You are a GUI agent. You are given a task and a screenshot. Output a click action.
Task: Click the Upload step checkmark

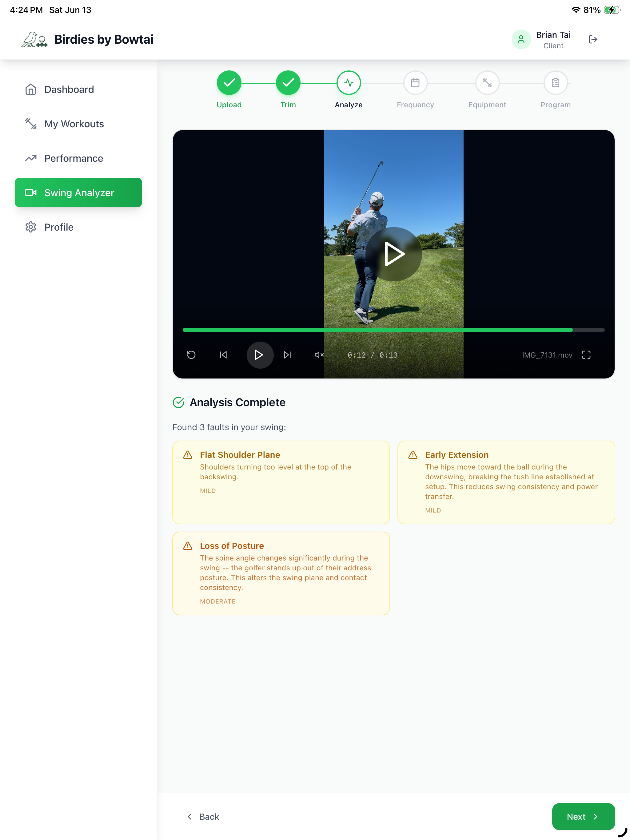point(229,83)
